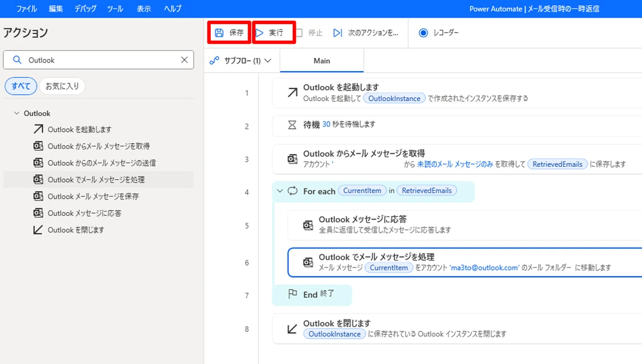Click the close arrow icon on flow step 8
Screen dimensions: 642x364
[x=292, y=329]
